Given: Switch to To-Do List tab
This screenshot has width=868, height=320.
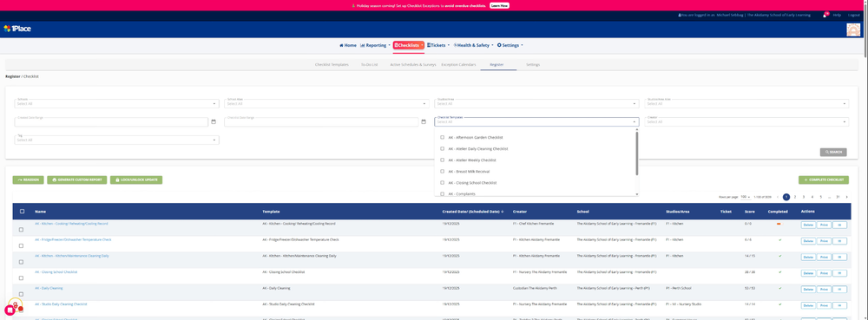Looking at the screenshot, I should (x=369, y=65).
